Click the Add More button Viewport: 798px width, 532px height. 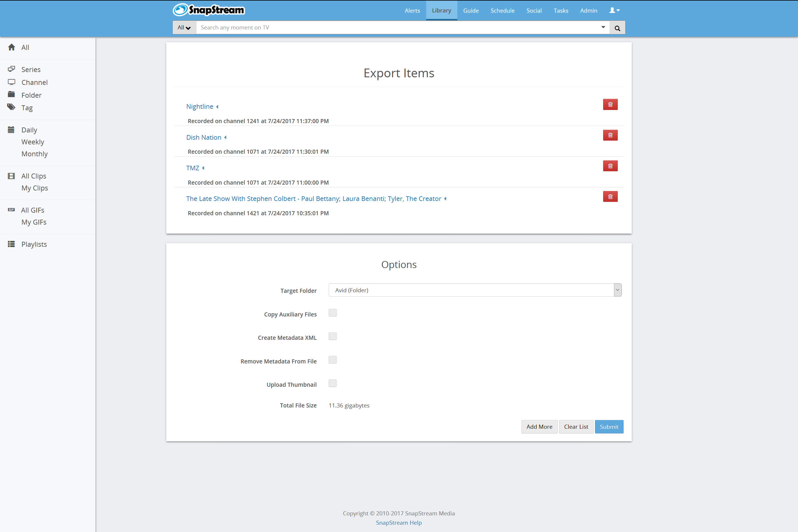tap(539, 427)
